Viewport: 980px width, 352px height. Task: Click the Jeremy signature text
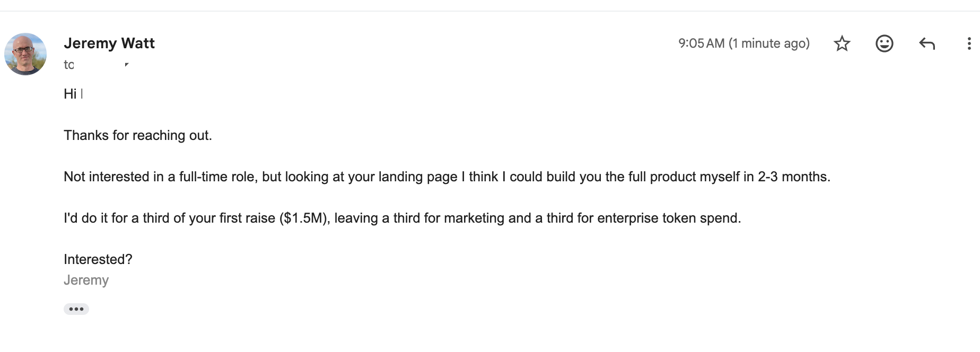click(86, 279)
